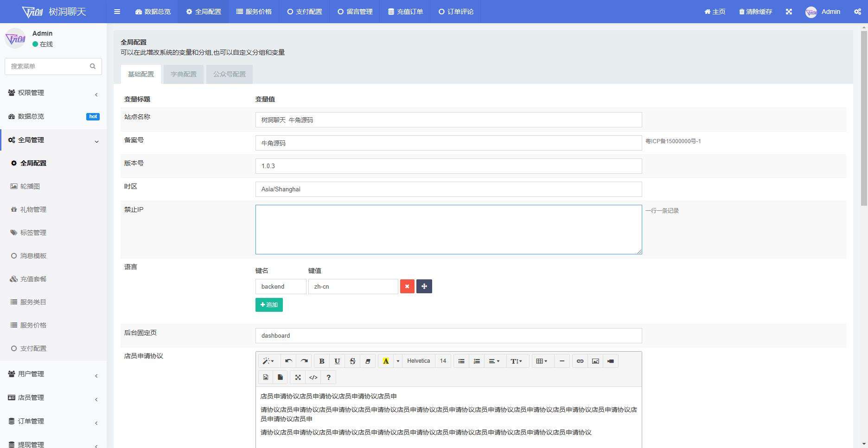This screenshot has width=868, height=448.
Task: Expand the 店员管理 sidebar menu
Action: [53, 398]
